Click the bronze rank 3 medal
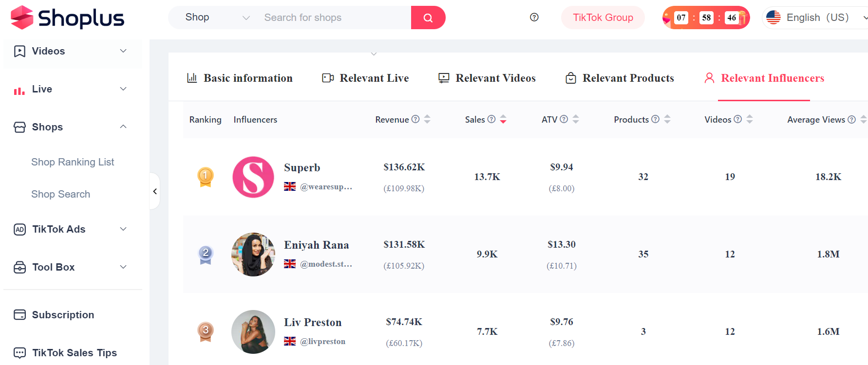The width and height of the screenshot is (868, 365). [206, 332]
